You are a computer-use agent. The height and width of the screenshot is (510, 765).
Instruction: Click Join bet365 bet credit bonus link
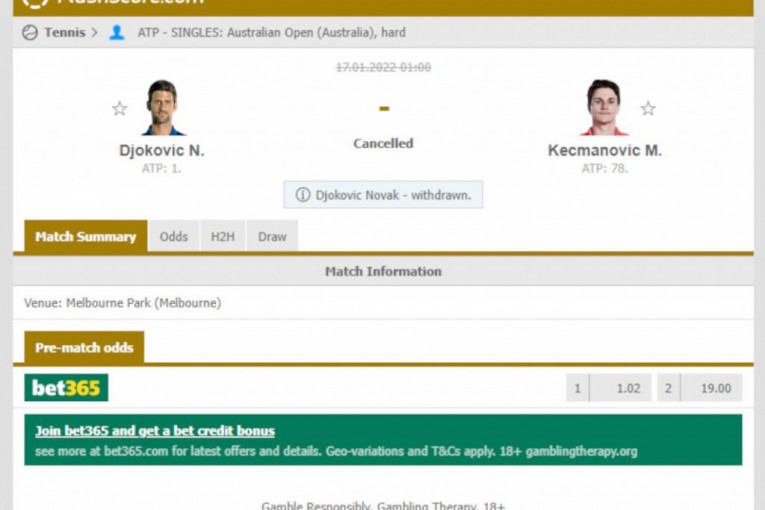(x=155, y=431)
